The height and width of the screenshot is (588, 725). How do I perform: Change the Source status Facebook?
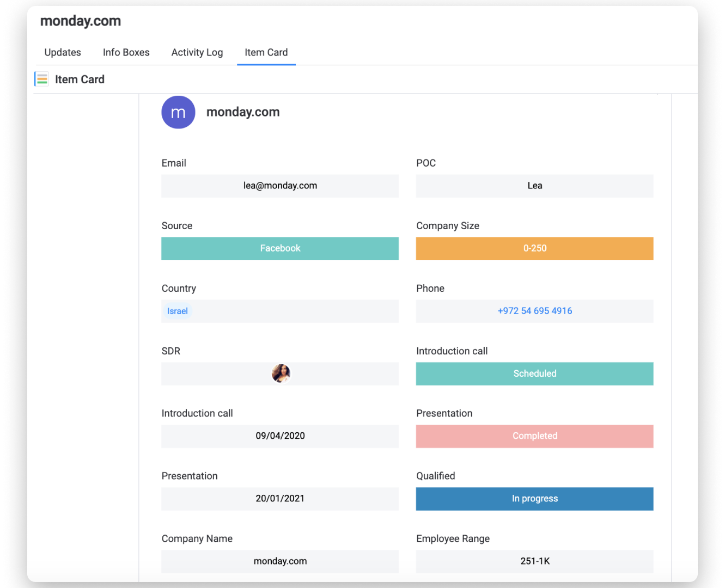(280, 248)
